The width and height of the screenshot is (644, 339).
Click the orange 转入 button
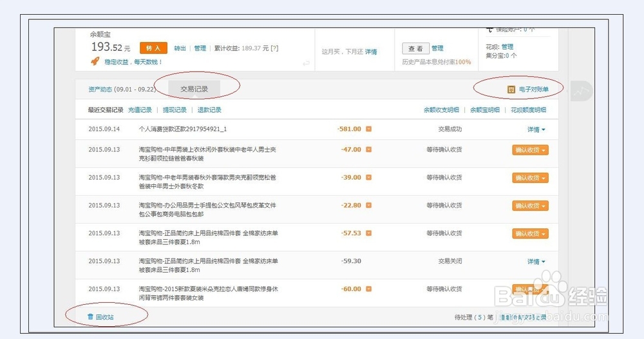pyautogui.click(x=154, y=48)
